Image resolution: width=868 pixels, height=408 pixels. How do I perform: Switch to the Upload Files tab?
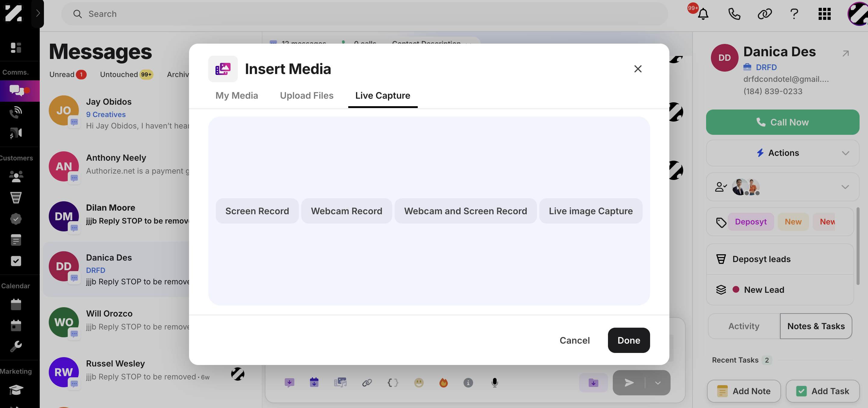click(x=306, y=96)
